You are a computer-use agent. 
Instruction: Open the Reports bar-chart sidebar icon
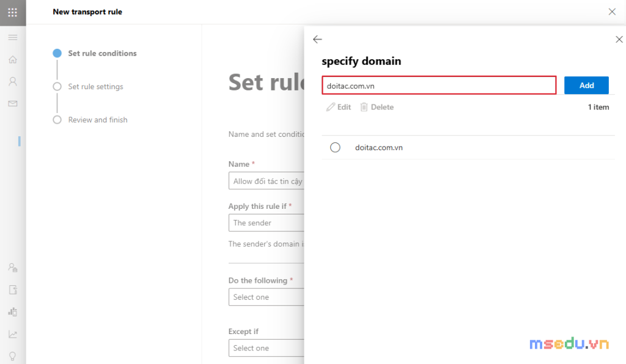click(13, 311)
